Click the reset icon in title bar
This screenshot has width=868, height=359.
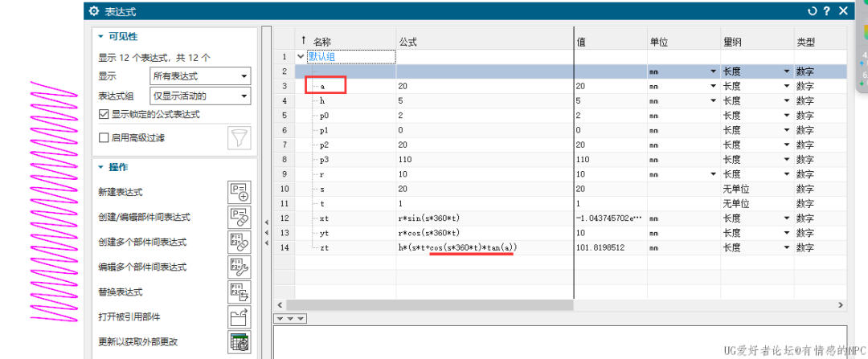[x=812, y=11]
